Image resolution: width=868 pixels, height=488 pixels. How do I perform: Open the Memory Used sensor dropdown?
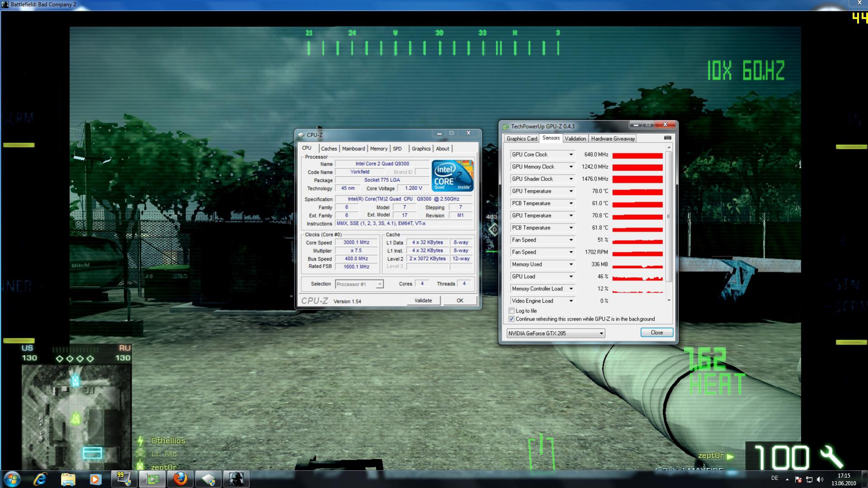(571, 265)
